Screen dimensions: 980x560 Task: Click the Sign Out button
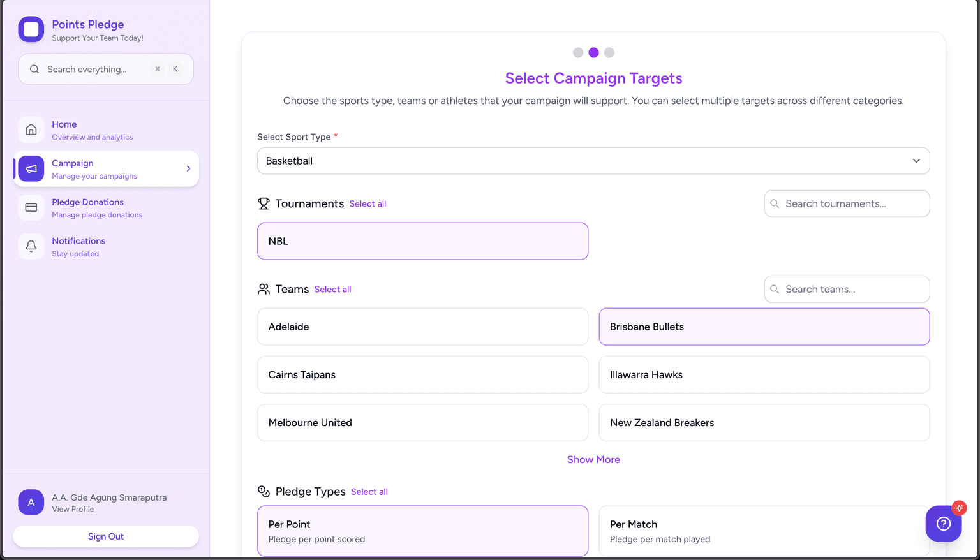point(105,536)
